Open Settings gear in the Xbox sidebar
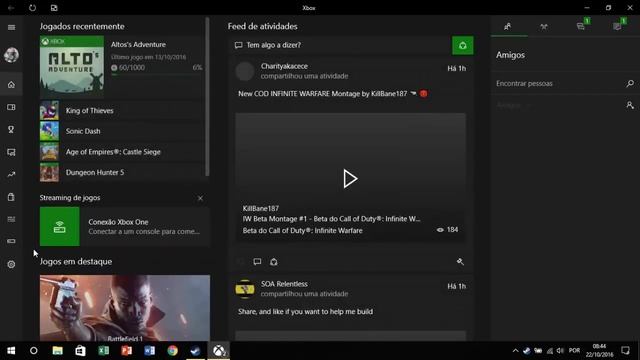The height and width of the screenshot is (360, 640). point(11,264)
